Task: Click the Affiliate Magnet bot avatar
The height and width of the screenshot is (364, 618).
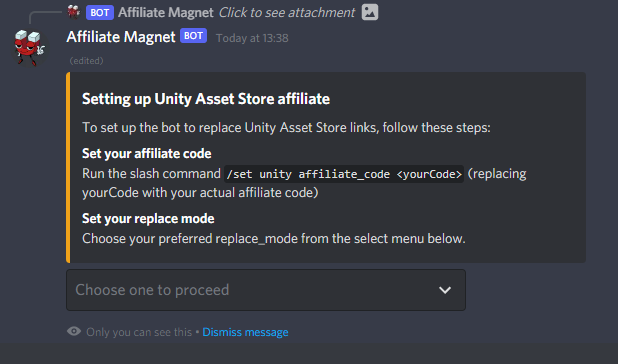Action: coord(30,48)
